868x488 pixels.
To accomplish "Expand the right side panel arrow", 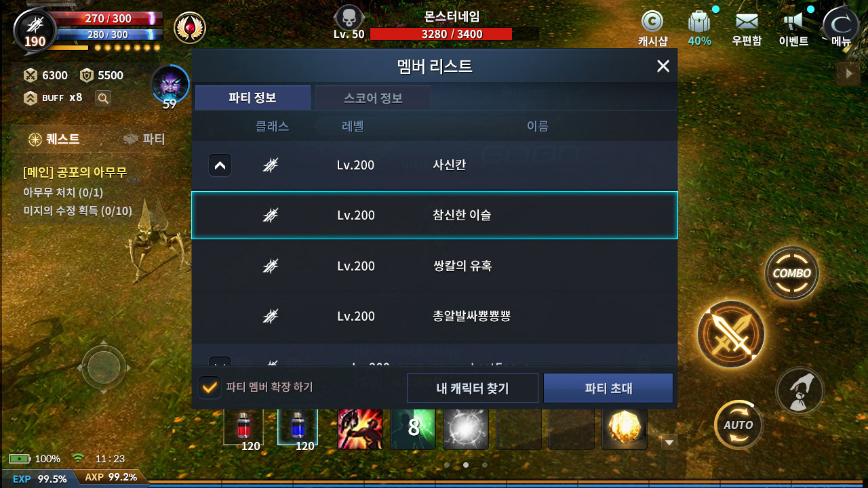I will (848, 73).
